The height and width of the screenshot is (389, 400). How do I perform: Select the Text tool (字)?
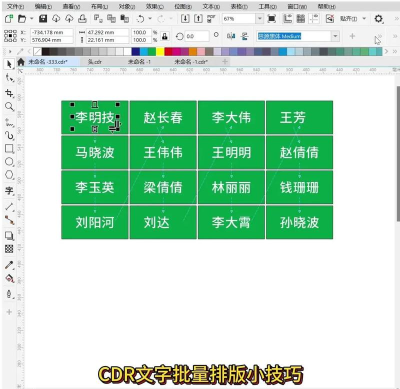(9, 191)
